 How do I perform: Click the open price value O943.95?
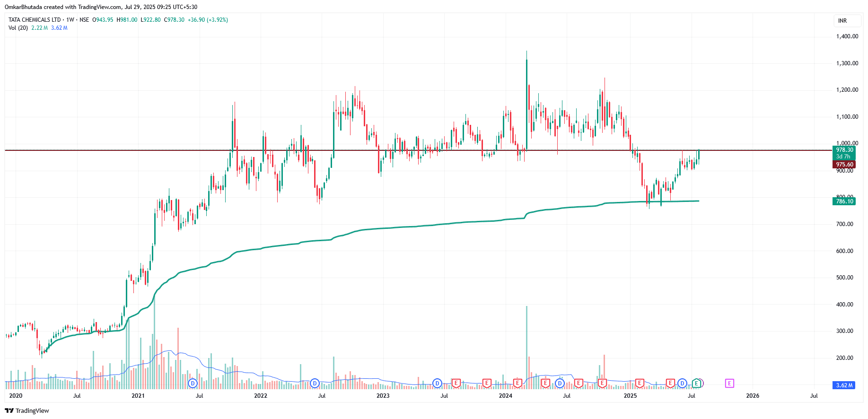coord(103,20)
